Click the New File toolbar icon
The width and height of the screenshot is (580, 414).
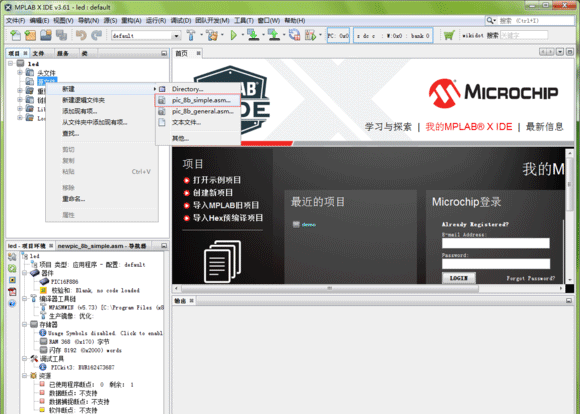click(x=16, y=36)
